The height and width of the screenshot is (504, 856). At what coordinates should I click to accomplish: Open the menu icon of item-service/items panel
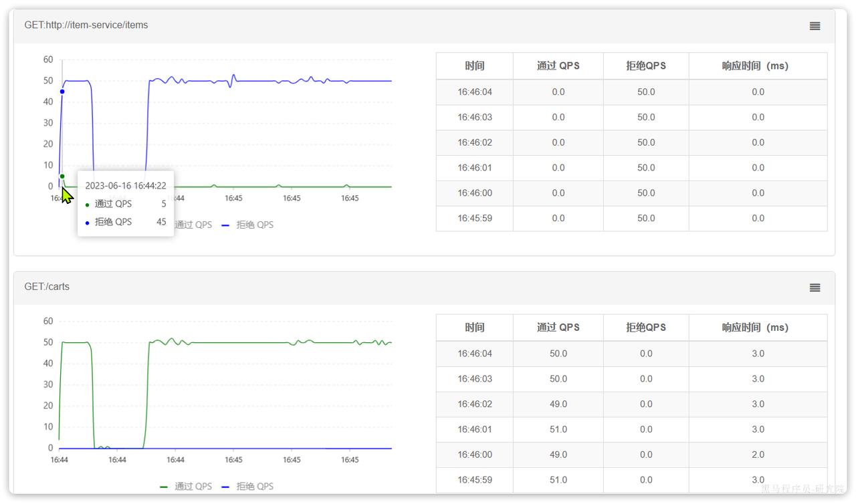[815, 26]
